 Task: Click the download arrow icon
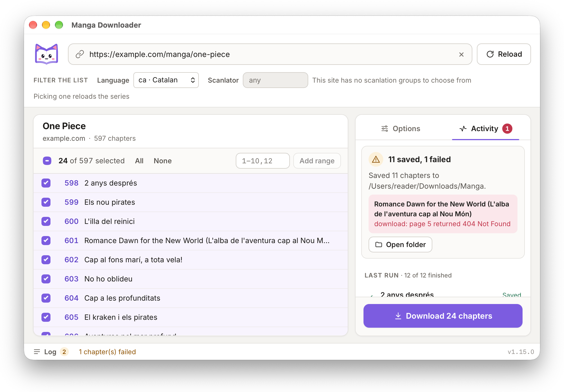(398, 316)
